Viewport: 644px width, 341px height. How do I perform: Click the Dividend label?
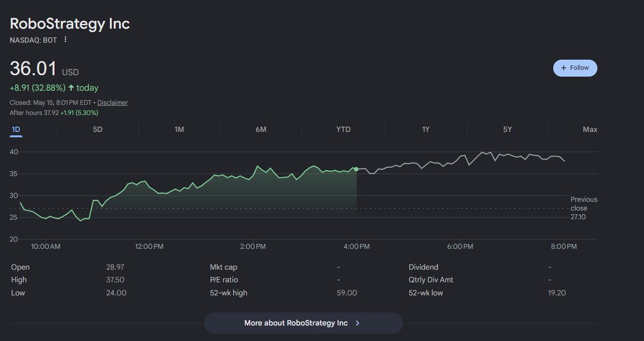423,267
